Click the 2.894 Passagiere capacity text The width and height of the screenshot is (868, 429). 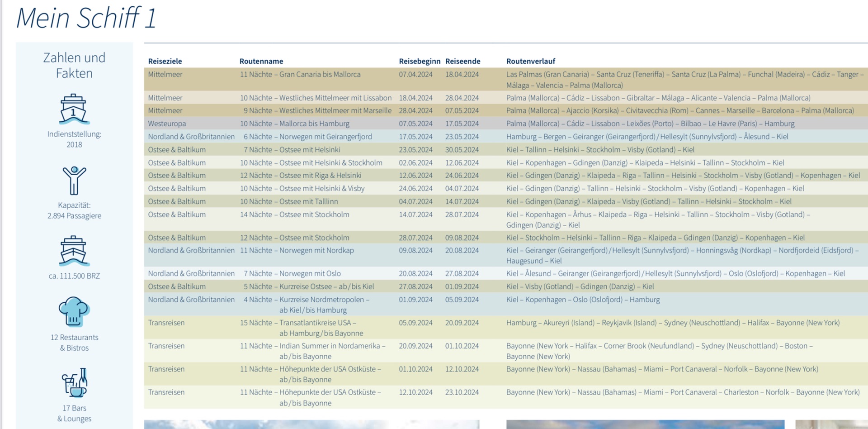click(x=74, y=216)
